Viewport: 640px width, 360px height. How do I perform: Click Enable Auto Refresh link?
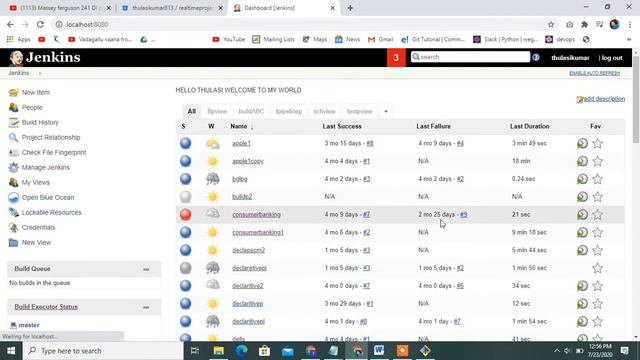[x=594, y=73]
